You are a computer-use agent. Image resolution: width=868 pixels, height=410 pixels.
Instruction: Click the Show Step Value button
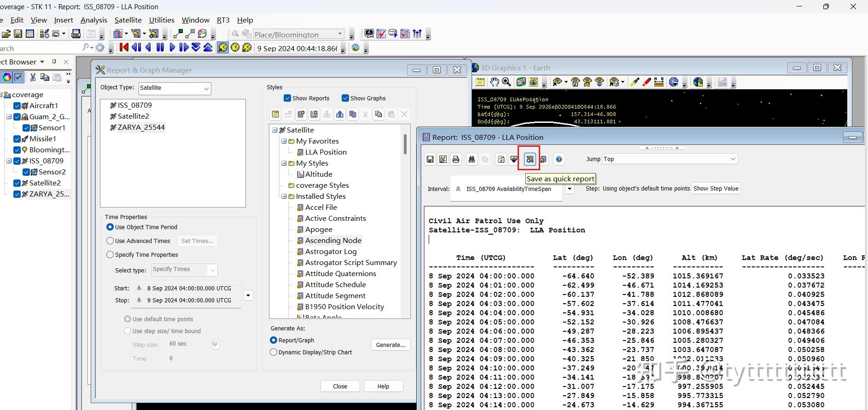tap(716, 189)
